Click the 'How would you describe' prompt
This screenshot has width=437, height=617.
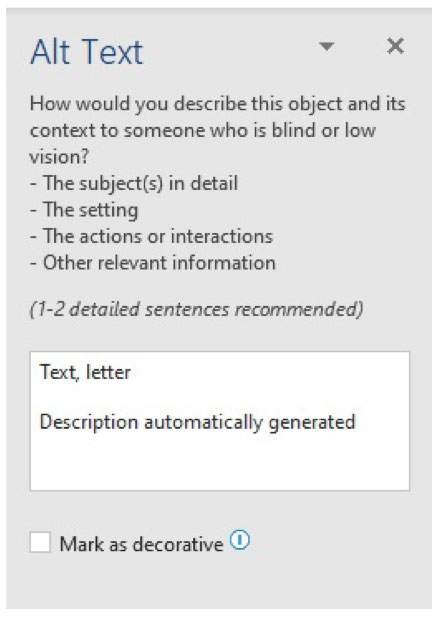[x=218, y=130]
